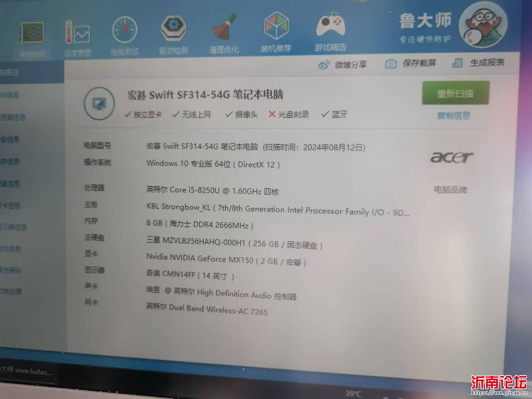Click the 蓝牙 Bluetooth checkmark indicator
Viewport: 532px width, 399px height.
point(325,114)
